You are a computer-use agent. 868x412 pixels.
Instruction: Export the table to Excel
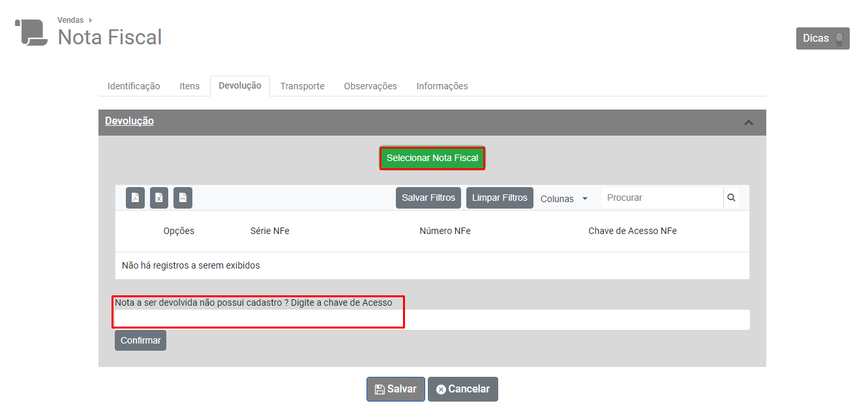pos(159,198)
